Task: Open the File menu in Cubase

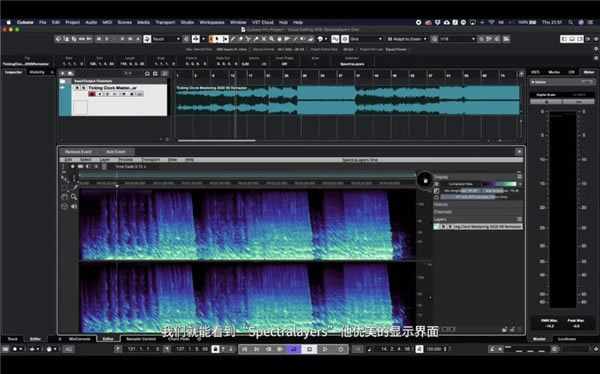Action: (42, 22)
